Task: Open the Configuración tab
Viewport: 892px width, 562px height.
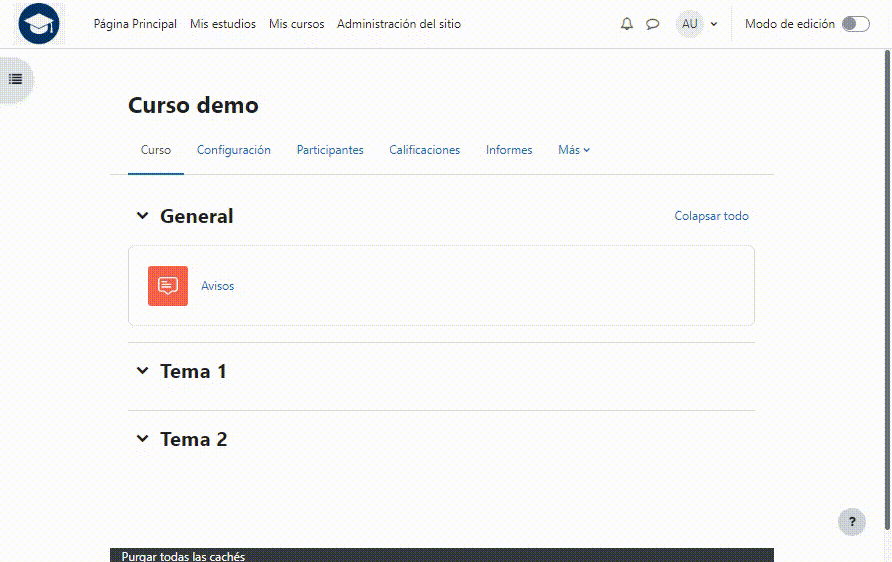Action: [x=234, y=150]
